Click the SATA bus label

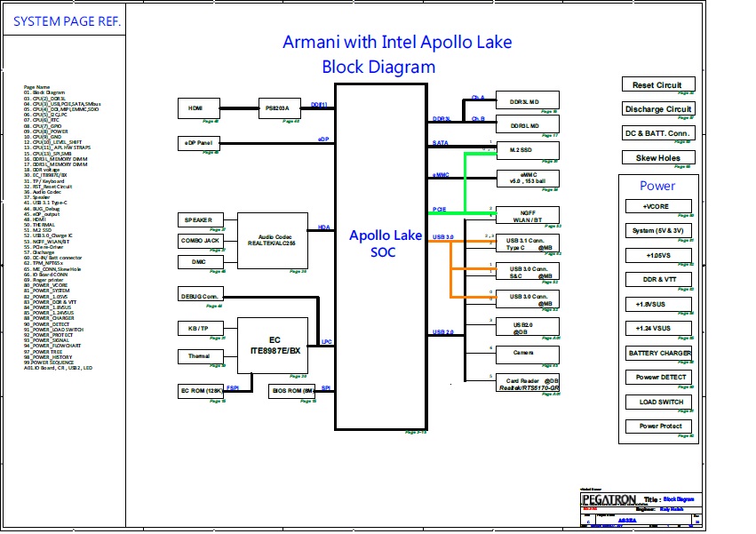[x=441, y=143]
